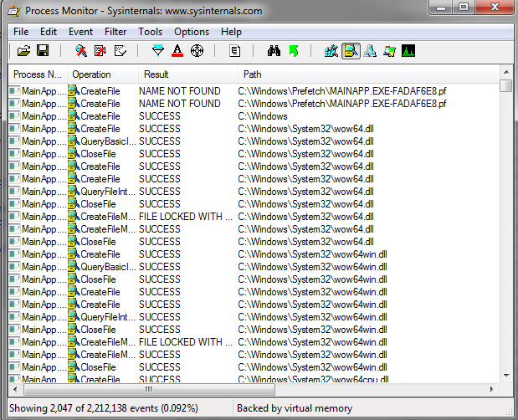Select the QueryBasicI... row for wow64win.dll
This screenshot has height=420, width=518.
point(254,267)
